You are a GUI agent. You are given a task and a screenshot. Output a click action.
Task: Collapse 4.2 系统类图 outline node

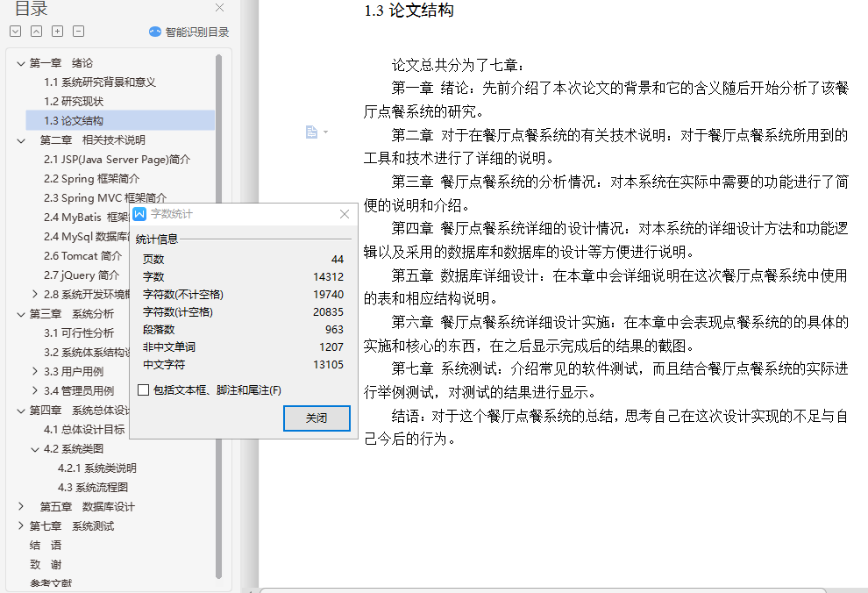click(x=35, y=450)
